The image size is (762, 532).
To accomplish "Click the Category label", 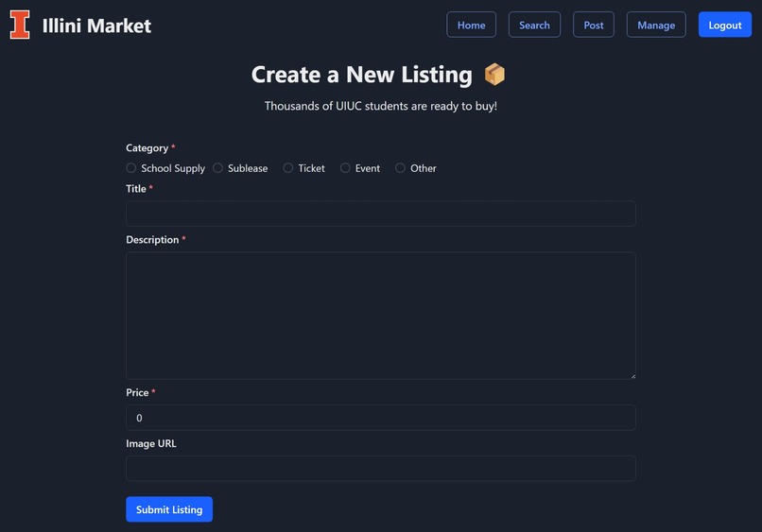I will pos(147,148).
